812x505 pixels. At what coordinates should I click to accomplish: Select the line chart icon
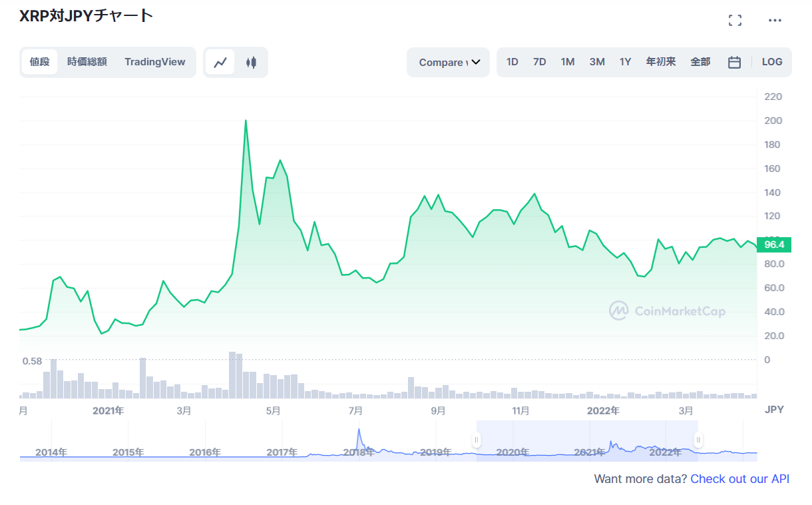point(220,61)
